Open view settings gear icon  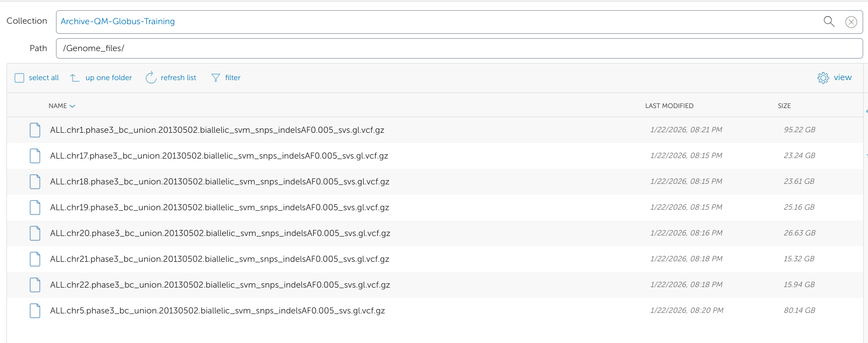823,78
